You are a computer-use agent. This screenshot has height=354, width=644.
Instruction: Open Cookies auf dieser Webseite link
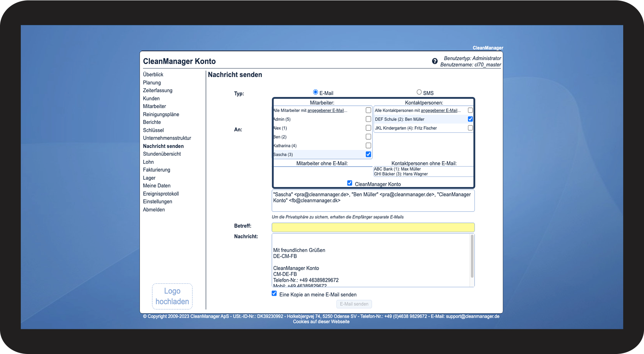coord(321,322)
